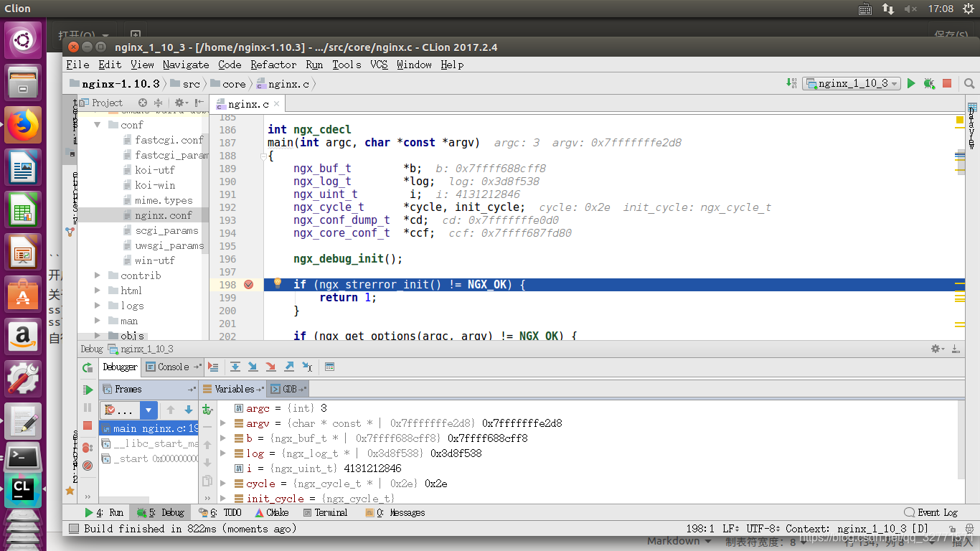
Task: Expand the b variable node
Action: (x=223, y=438)
